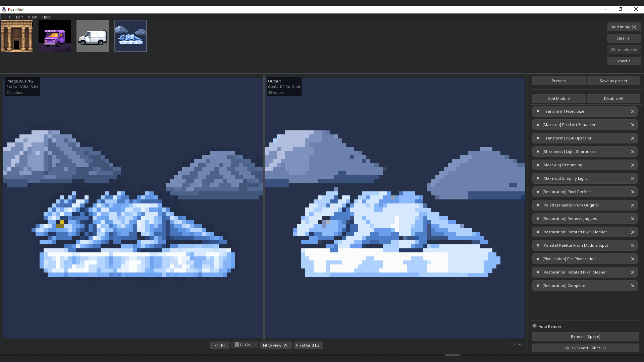The height and width of the screenshot is (362, 644).
Task: Remove the Simplify Light module
Action: pyautogui.click(x=633, y=178)
